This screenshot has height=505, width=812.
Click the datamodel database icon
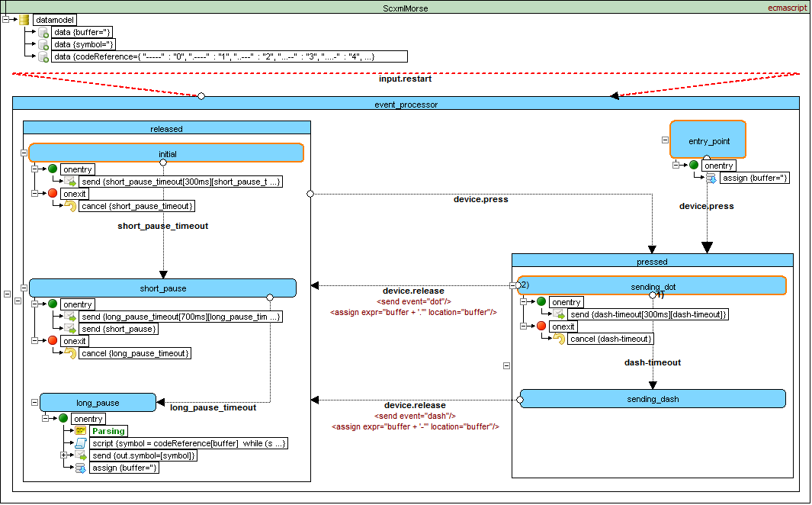[24, 20]
